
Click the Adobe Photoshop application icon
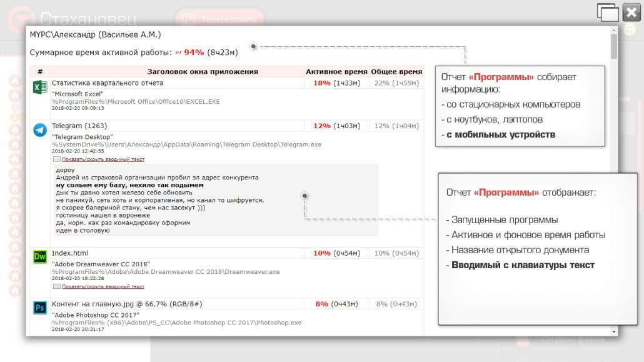click(40, 308)
